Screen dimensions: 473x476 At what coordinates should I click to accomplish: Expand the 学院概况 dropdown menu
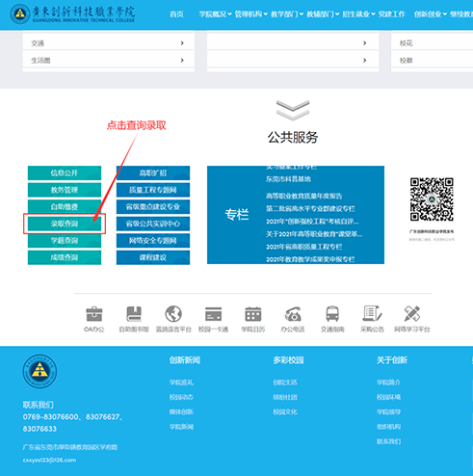pyautogui.click(x=215, y=14)
